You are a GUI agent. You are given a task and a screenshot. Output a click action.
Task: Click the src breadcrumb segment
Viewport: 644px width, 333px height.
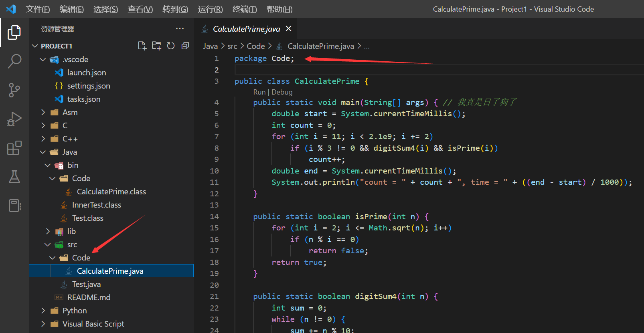coord(232,46)
